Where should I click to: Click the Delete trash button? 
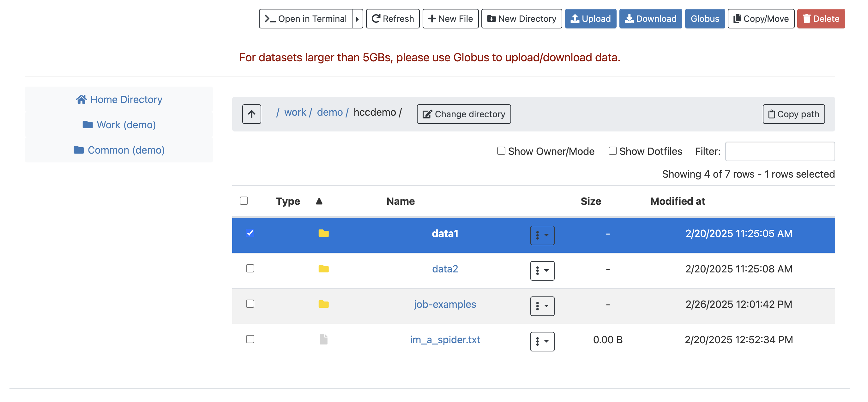(x=821, y=19)
